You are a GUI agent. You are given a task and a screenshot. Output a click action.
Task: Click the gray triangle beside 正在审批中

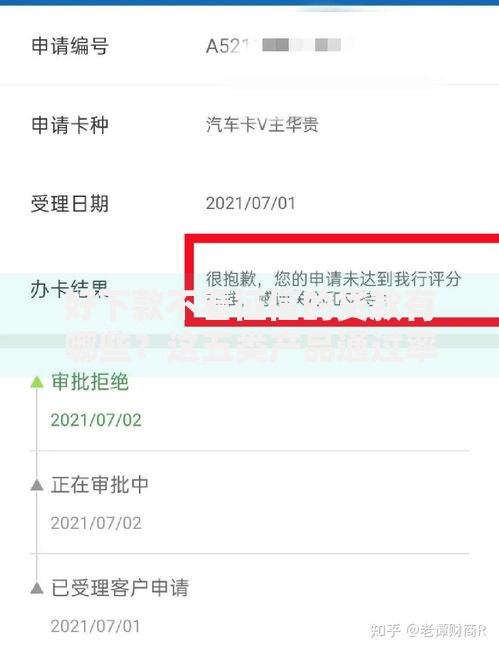[37, 485]
